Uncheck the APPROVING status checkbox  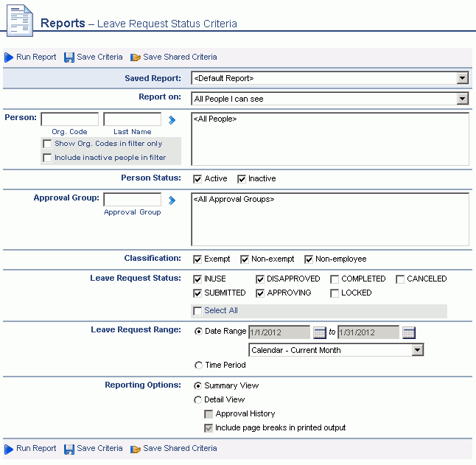[260, 293]
